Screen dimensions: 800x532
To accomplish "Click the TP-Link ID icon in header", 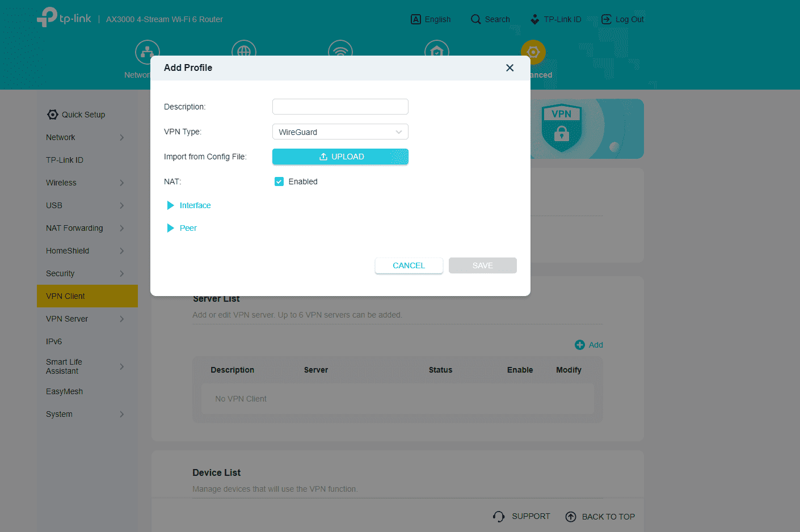I will (x=534, y=19).
